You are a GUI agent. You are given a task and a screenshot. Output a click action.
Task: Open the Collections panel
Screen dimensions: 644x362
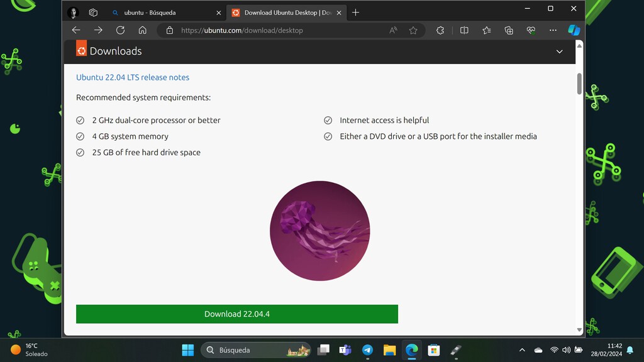click(x=508, y=30)
